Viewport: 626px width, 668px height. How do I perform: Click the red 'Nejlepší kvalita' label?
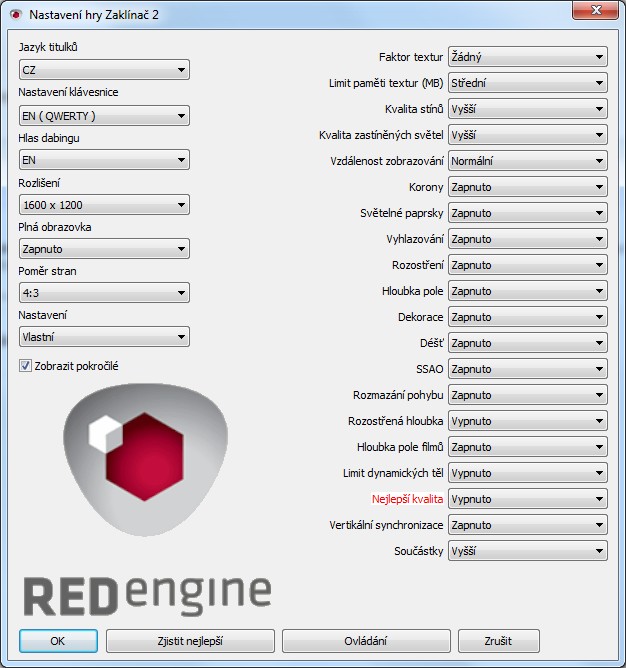coord(407,499)
